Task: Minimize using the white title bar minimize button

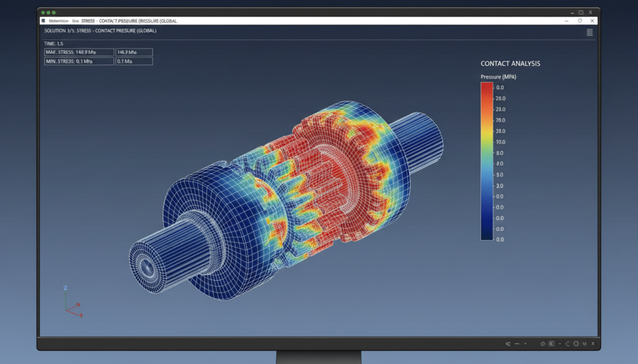Action: (x=566, y=21)
